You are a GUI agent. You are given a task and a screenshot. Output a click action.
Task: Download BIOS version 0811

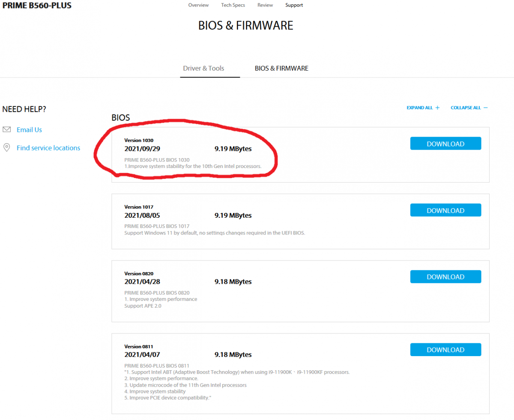pos(445,349)
